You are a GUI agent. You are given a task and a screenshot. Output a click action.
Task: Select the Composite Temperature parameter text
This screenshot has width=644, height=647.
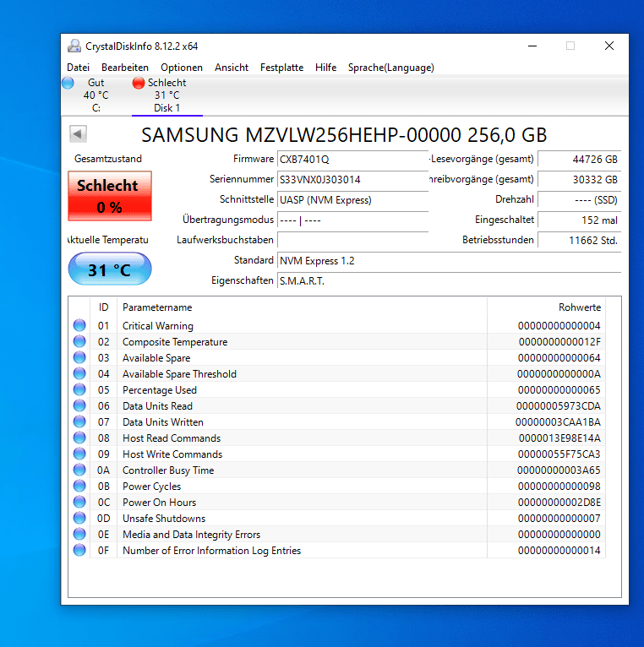(175, 342)
